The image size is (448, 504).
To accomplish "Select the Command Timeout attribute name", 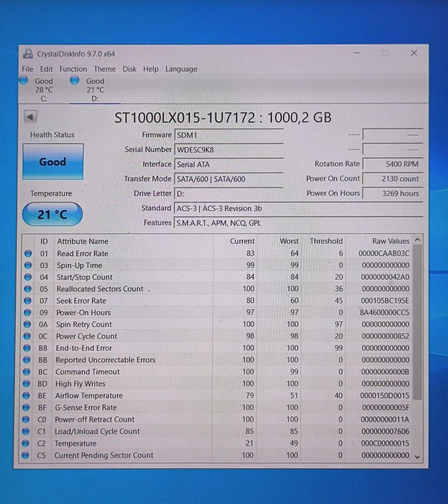I will click(x=87, y=372).
